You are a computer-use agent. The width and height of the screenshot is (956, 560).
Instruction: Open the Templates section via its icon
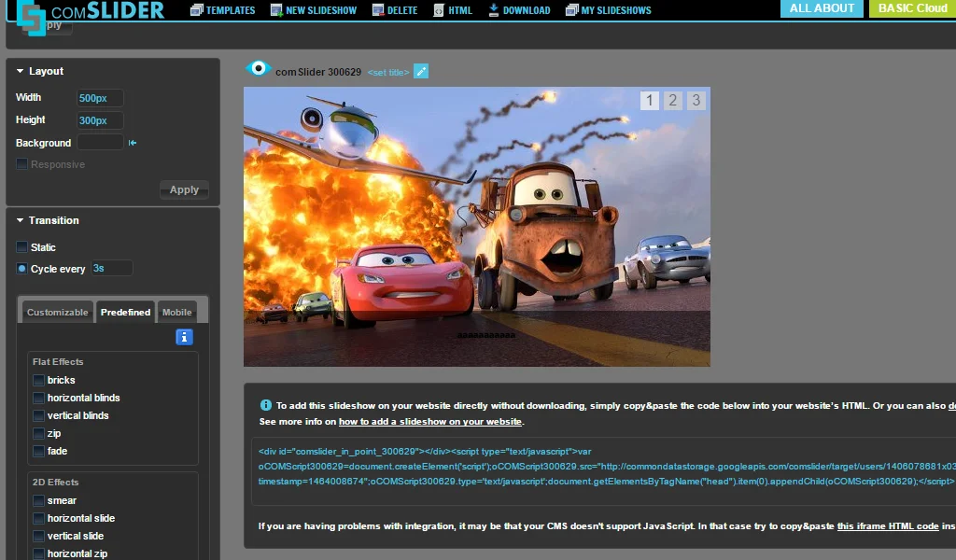pos(196,10)
